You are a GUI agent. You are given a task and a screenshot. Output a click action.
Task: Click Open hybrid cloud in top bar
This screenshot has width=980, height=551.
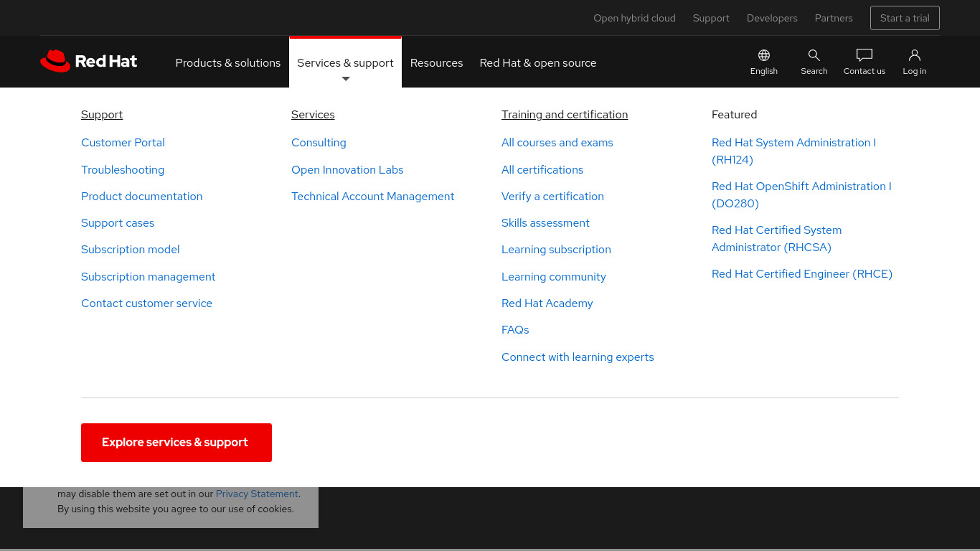click(634, 18)
